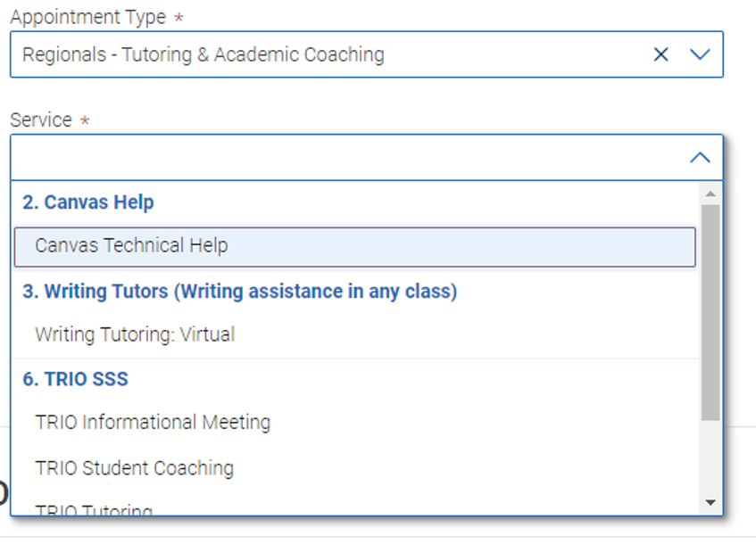Click the 3. Writing Tutors group header
The image size is (756, 544).
pyautogui.click(x=239, y=292)
